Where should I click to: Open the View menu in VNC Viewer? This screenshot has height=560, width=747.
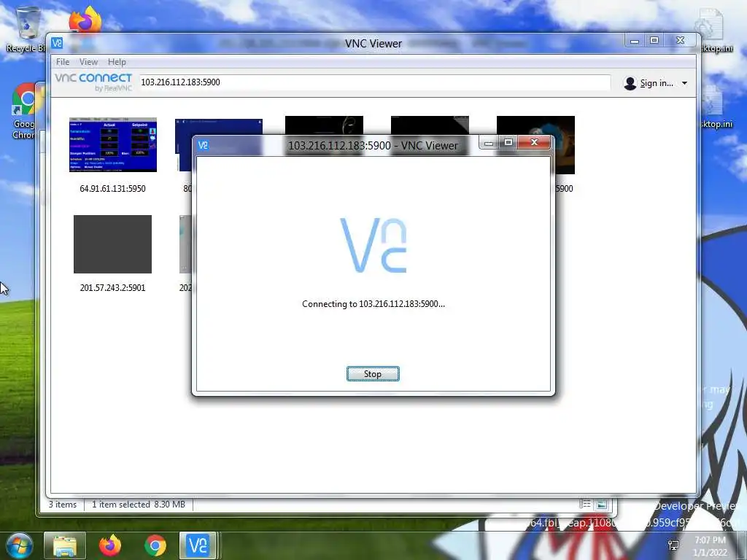pos(88,62)
